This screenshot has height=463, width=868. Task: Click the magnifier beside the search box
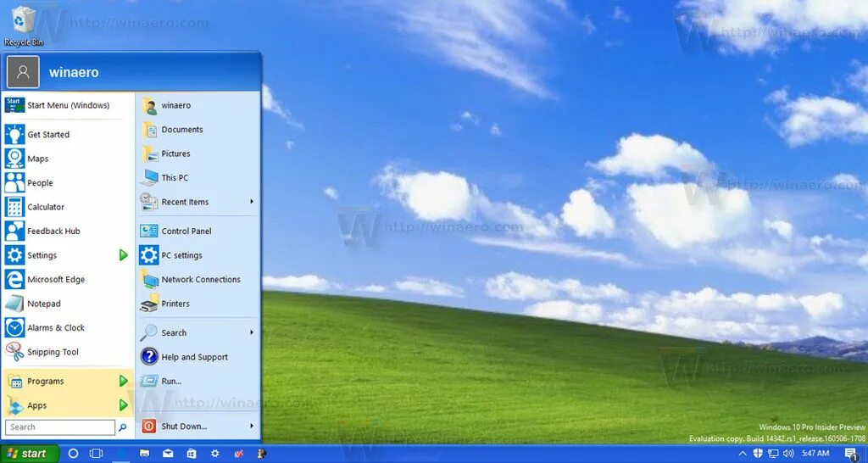click(123, 427)
